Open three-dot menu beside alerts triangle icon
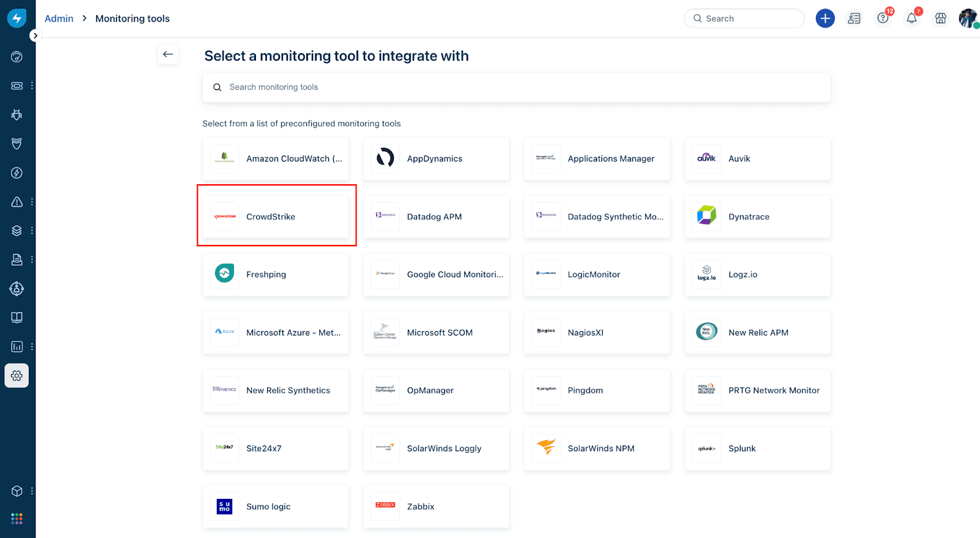980x538 pixels. [32, 201]
